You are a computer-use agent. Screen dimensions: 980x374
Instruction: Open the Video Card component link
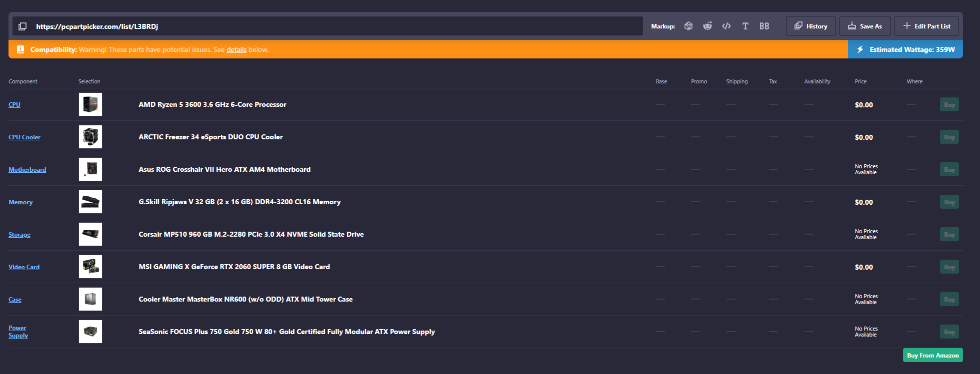(x=24, y=267)
